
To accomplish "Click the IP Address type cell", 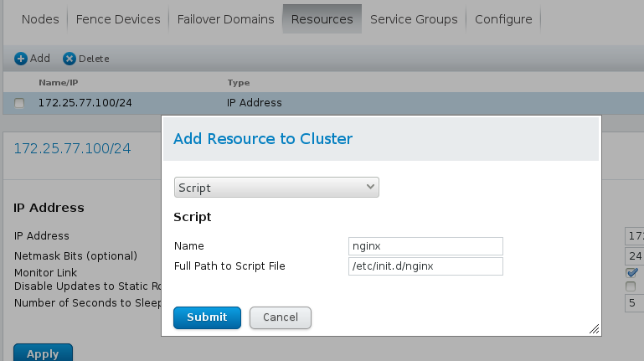I will pos(255,103).
